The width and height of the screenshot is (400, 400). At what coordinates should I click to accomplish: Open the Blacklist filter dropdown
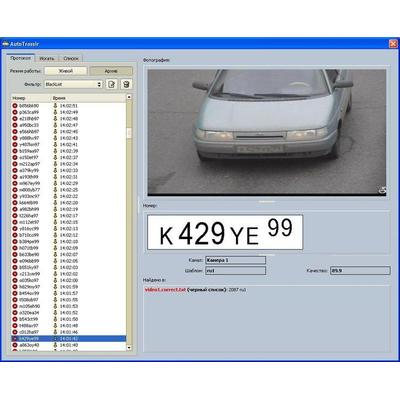point(73,84)
